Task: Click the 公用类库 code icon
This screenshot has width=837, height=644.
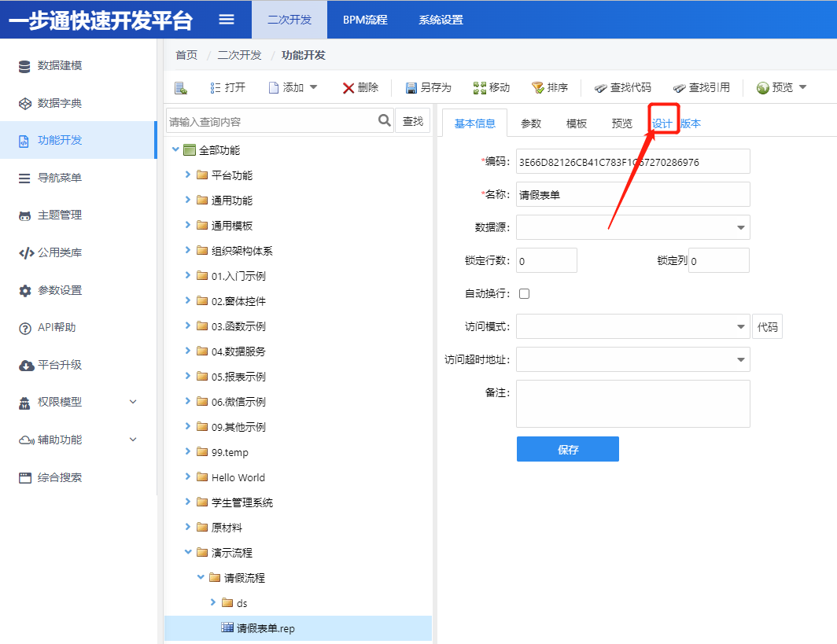Action: [x=26, y=253]
